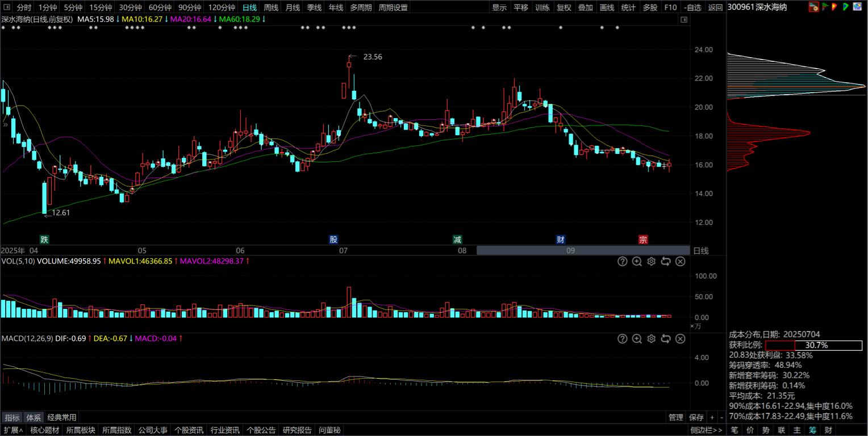Screen dimensions: 868x436
Task: Toggle the 指标 indicator mode button
Action: click(x=12, y=417)
